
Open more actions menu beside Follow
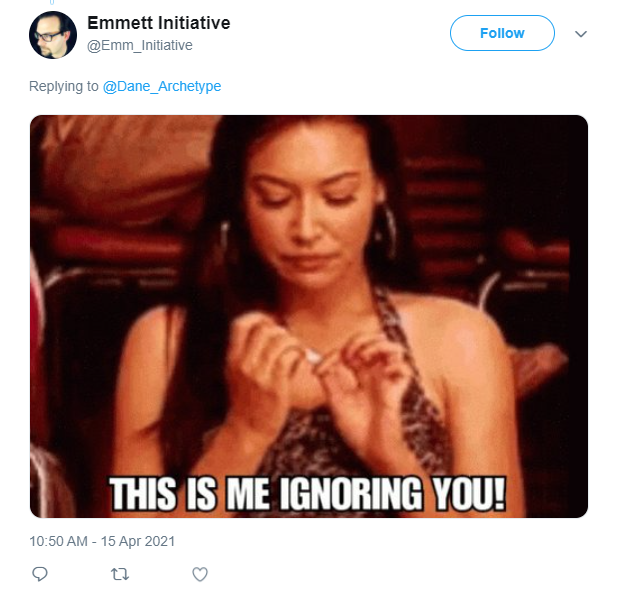581,34
